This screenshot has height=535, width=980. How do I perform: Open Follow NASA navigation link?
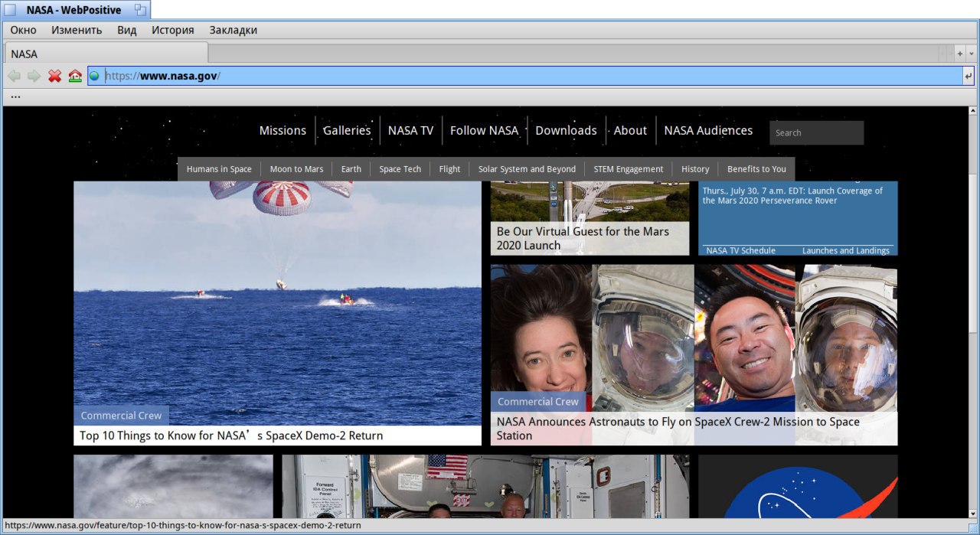click(x=484, y=130)
